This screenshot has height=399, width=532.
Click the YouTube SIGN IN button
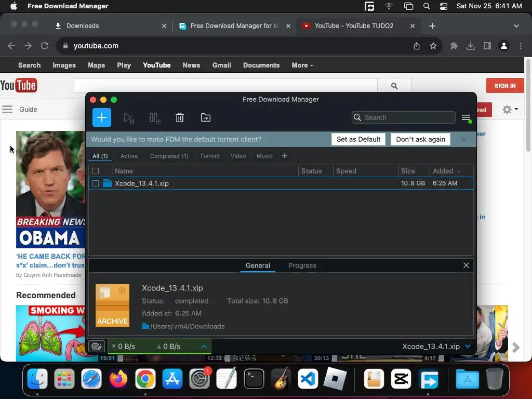505,86
